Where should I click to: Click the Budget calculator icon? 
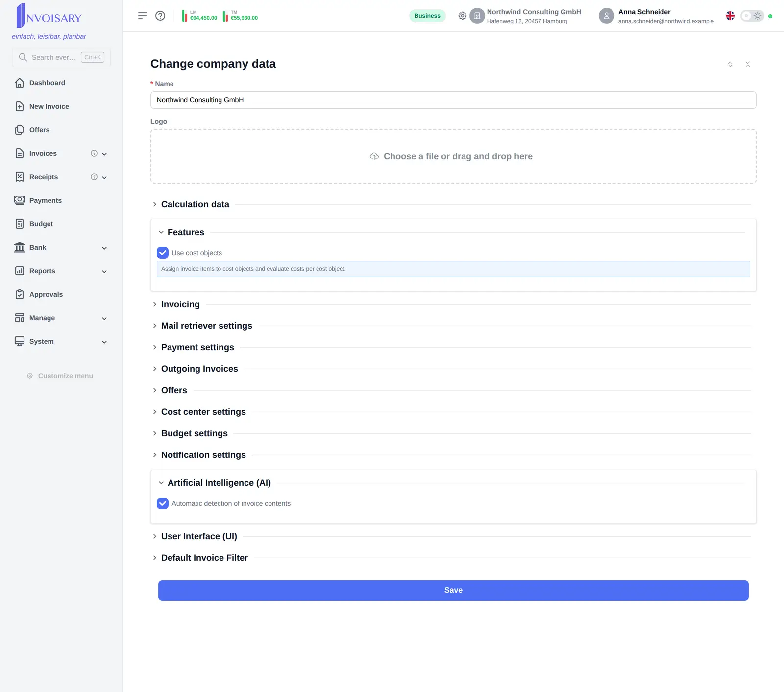[20, 224]
